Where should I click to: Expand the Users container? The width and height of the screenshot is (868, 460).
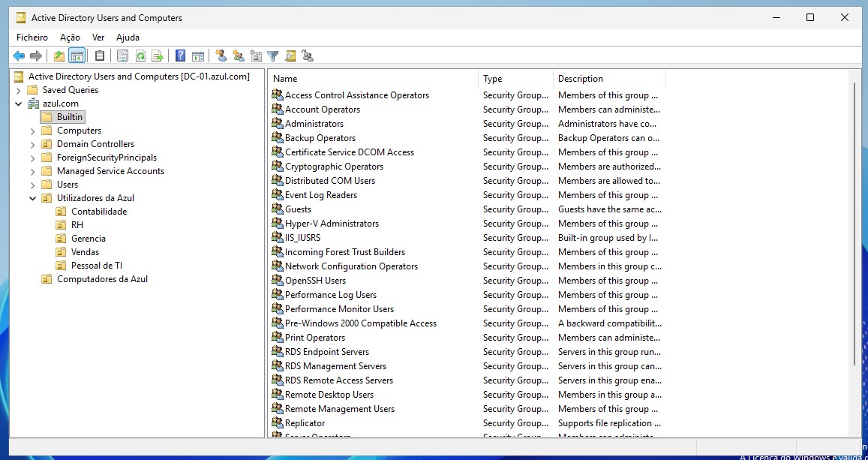coord(33,185)
